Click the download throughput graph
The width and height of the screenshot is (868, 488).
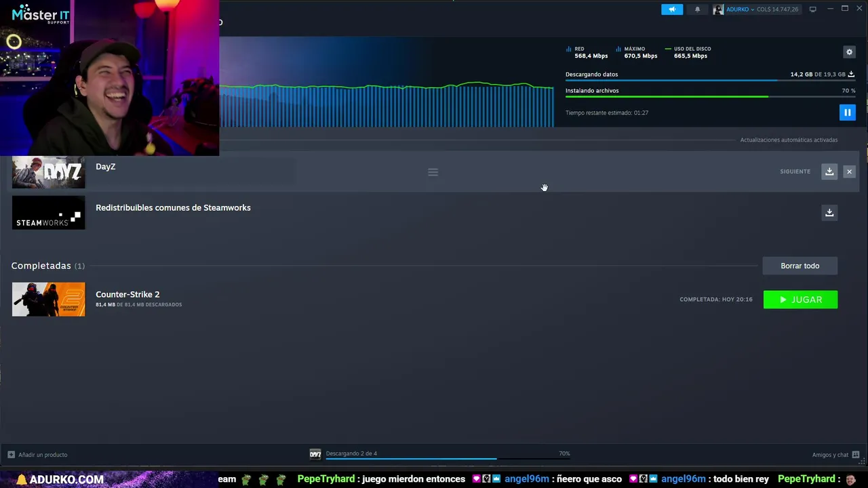click(387, 105)
